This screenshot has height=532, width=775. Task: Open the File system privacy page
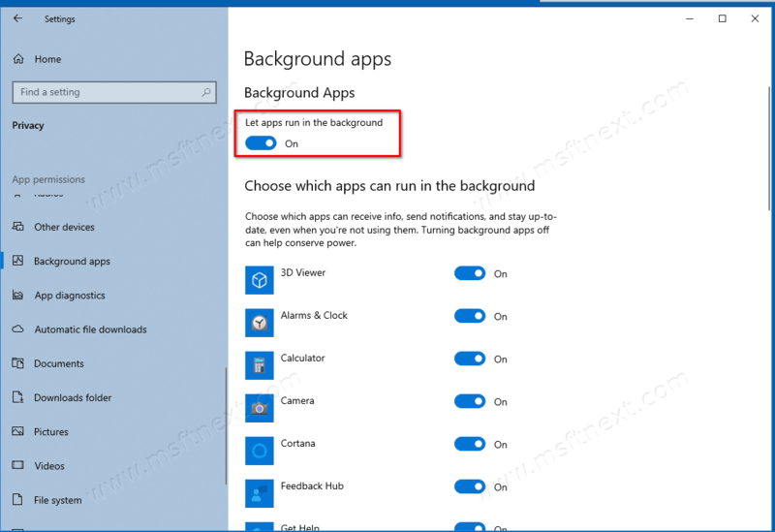coord(58,500)
